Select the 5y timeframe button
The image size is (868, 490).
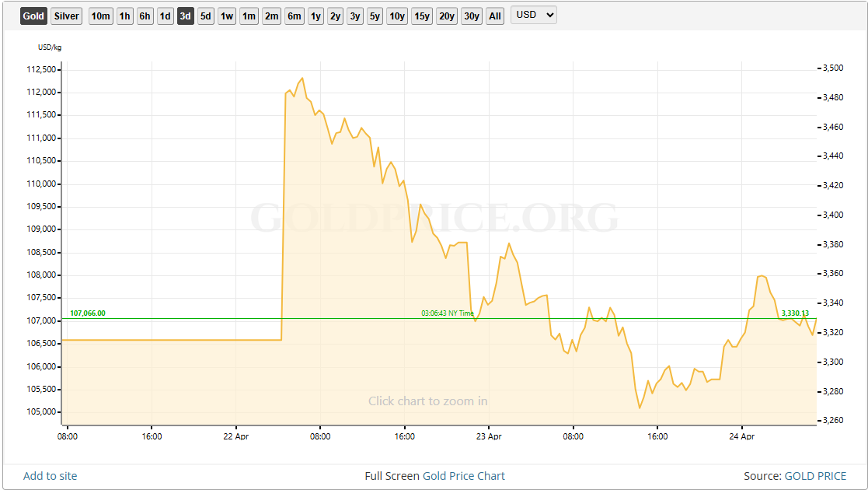(x=375, y=16)
